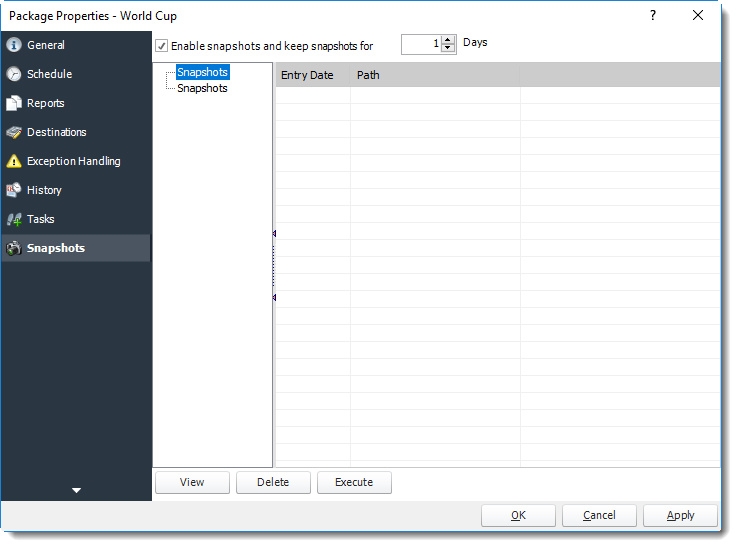Viewport: 737px width, 547px height.
Task: Click the Exception Handling warning icon
Action: [x=14, y=161]
